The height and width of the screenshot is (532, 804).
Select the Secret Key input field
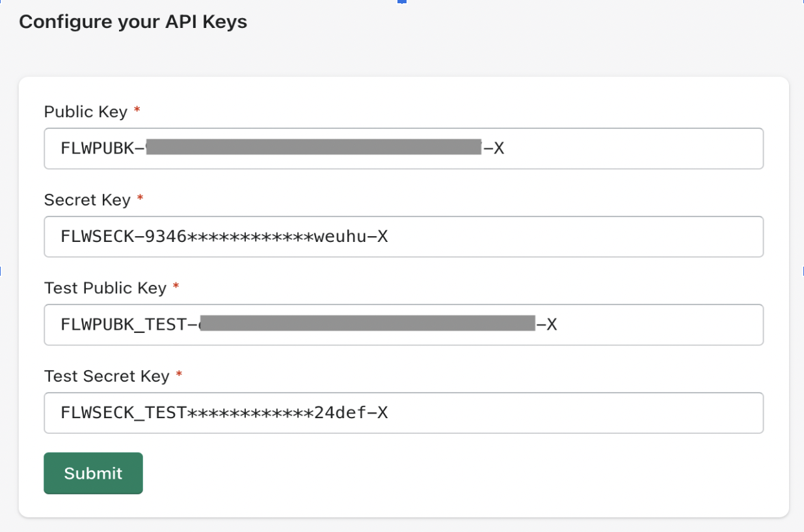pyautogui.click(x=403, y=236)
